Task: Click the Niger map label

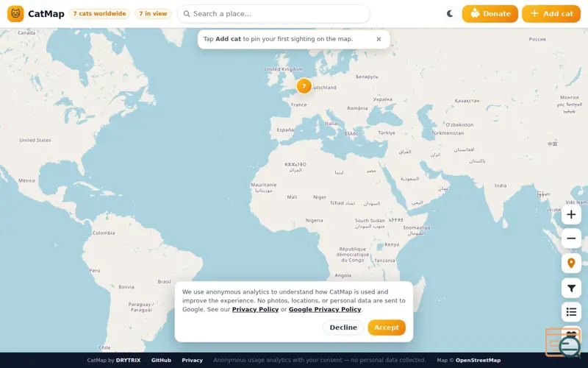Action: tap(320, 197)
